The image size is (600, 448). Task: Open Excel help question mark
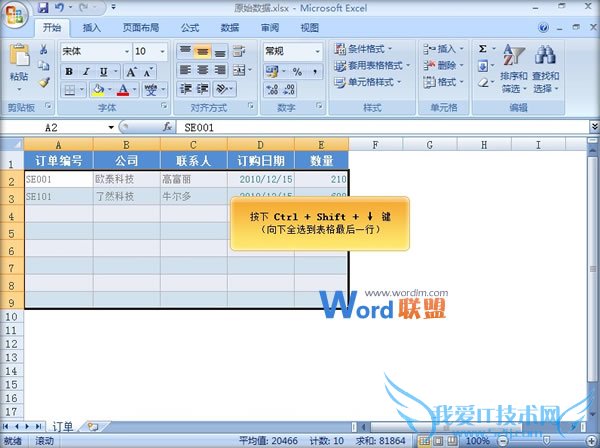pyautogui.click(x=543, y=28)
